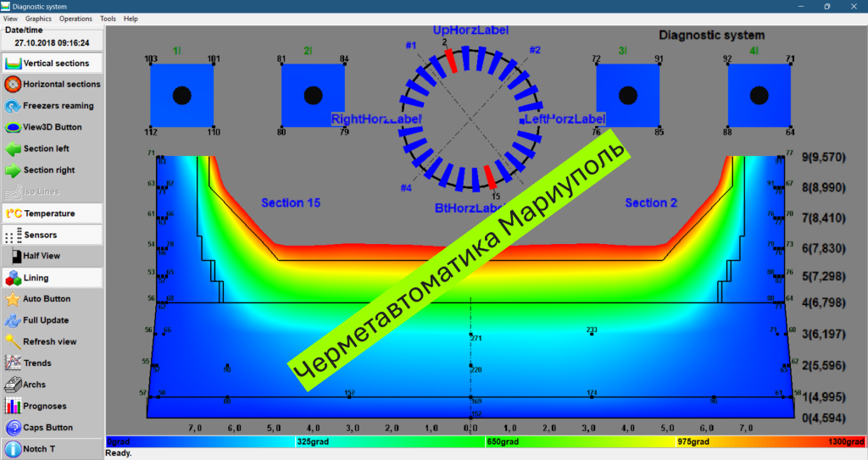Click the 0grad blue end of color scale
The height and width of the screenshot is (460, 868).
(x=119, y=441)
